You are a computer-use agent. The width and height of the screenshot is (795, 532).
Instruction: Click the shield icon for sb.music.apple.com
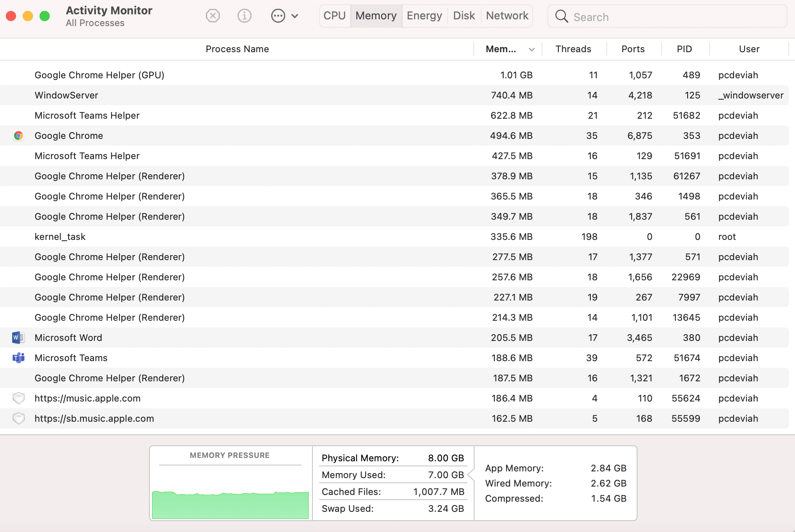point(19,418)
